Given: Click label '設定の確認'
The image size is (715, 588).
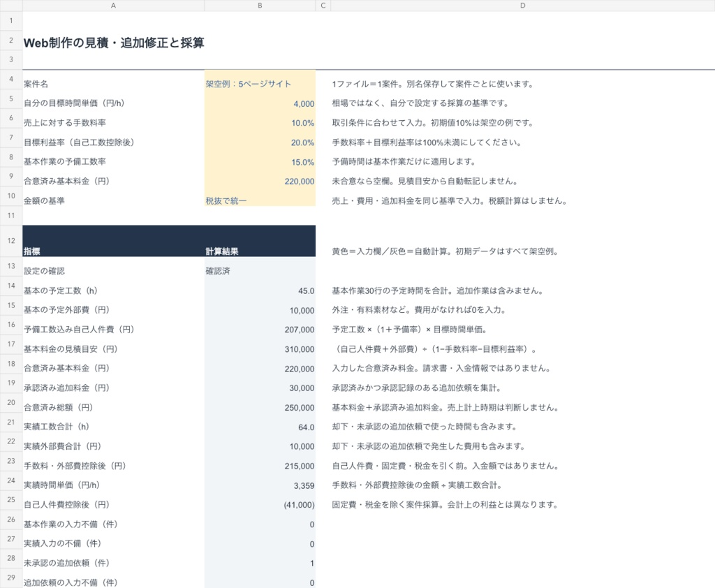Looking at the screenshot, I should click(44, 271).
